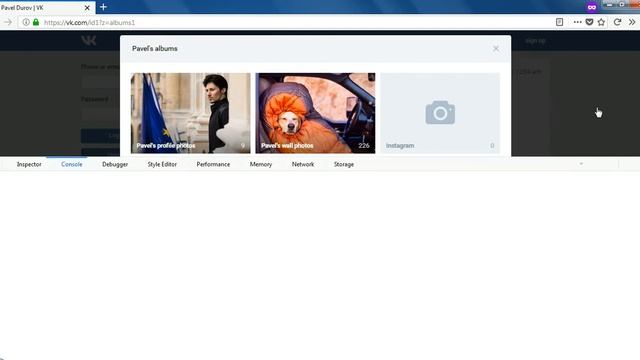The image size is (640, 360).
Task: Go forward with the arrow button
Action: (x=8, y=22)
